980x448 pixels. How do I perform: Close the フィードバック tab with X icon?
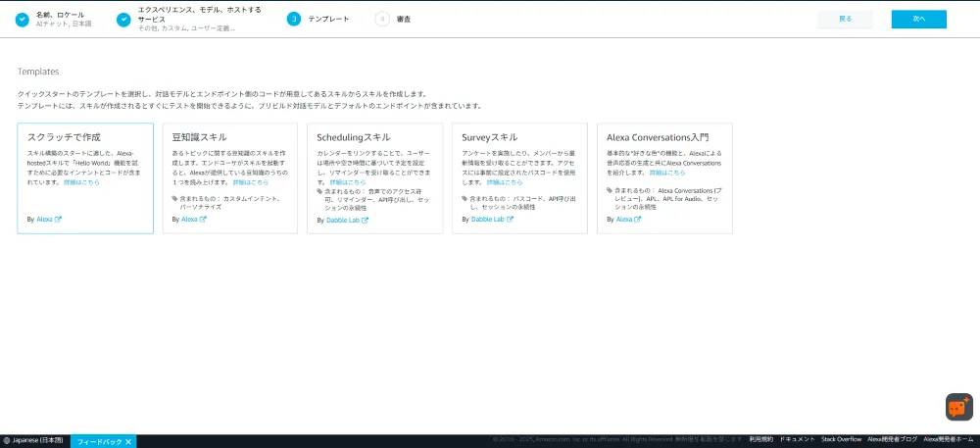[x=129, y=441]
